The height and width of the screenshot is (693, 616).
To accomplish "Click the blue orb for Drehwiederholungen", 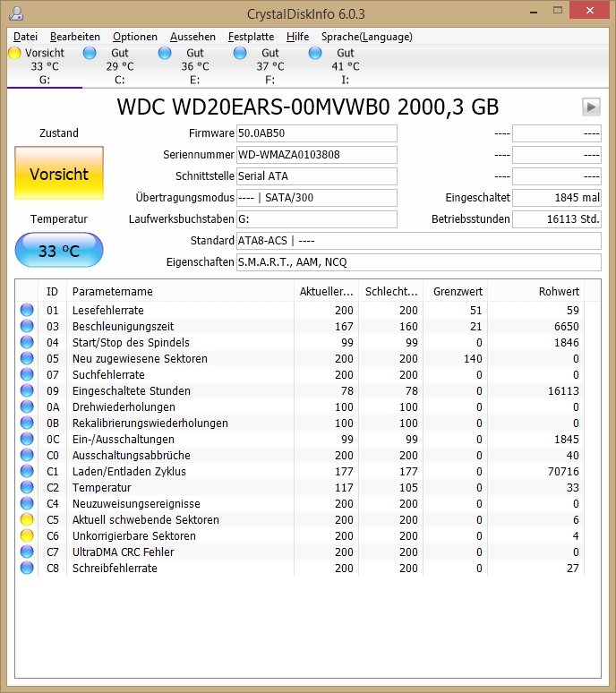I will [x=27, y=406].
